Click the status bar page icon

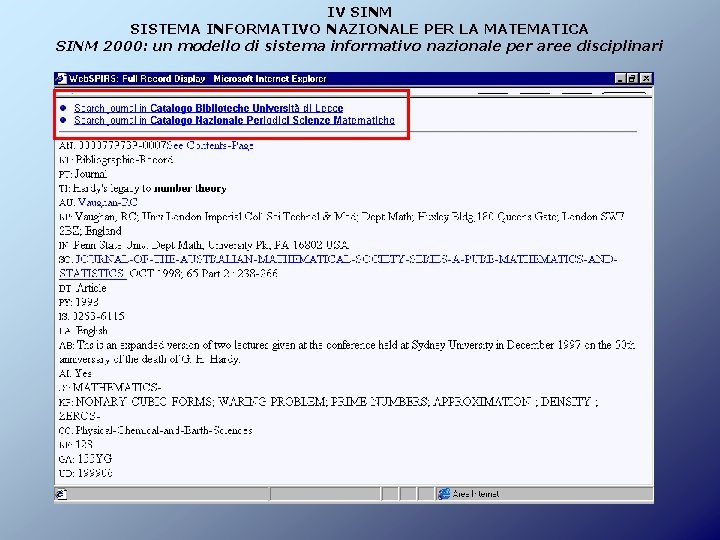(x=61, y=494)
